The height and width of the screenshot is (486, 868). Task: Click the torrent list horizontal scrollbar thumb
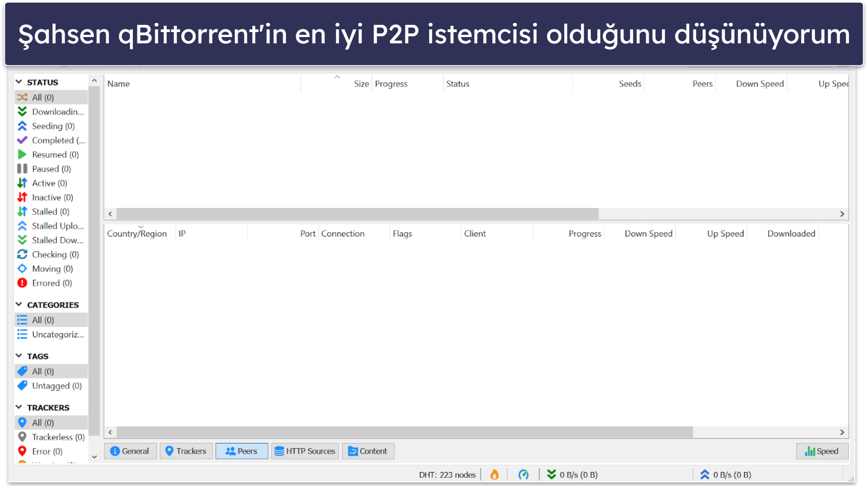point(358,214)
